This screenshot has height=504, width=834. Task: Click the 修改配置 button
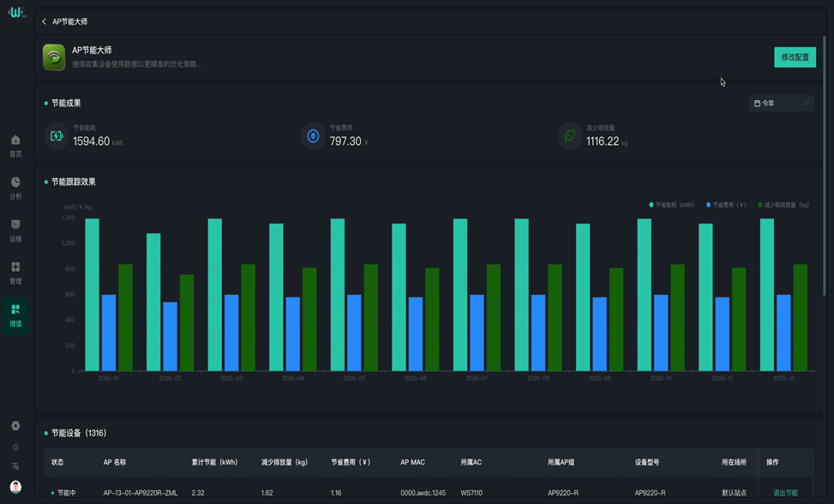[795, 57]
